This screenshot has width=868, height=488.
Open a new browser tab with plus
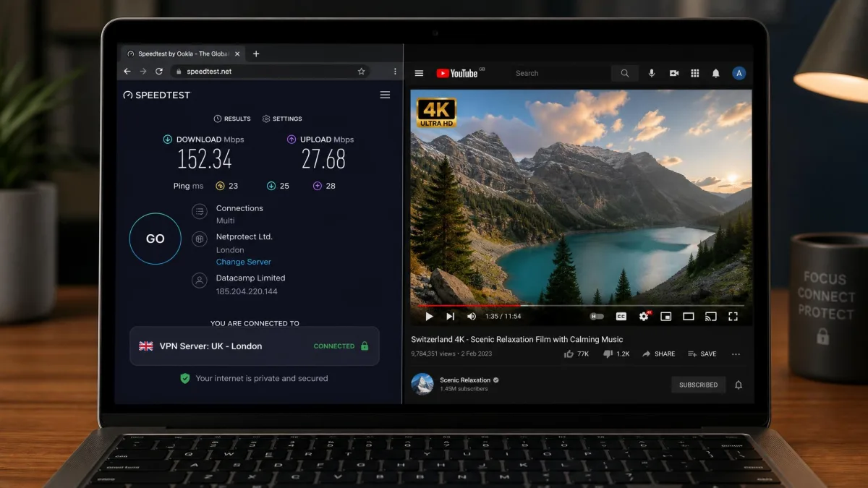[x=256, y=53]
